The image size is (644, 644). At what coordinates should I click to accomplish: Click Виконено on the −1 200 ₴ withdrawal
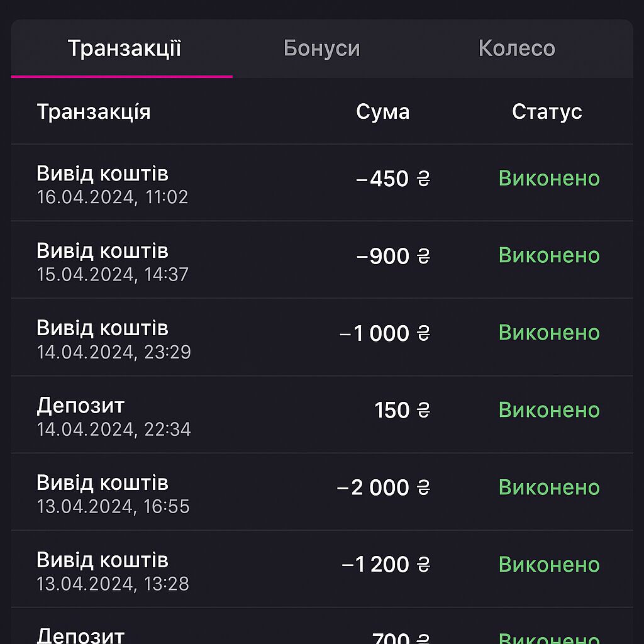(548, 565)
